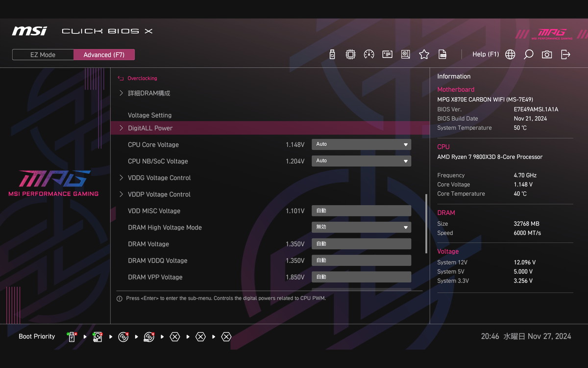Click BIOS version E7E49AMSI.1A1A
The height and width of the screenshot is (368, 588).
click(x=536, y=109)
